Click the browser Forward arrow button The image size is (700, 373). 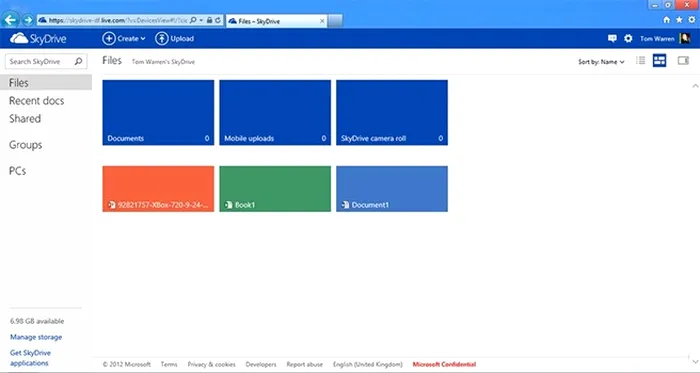point(28,20)
